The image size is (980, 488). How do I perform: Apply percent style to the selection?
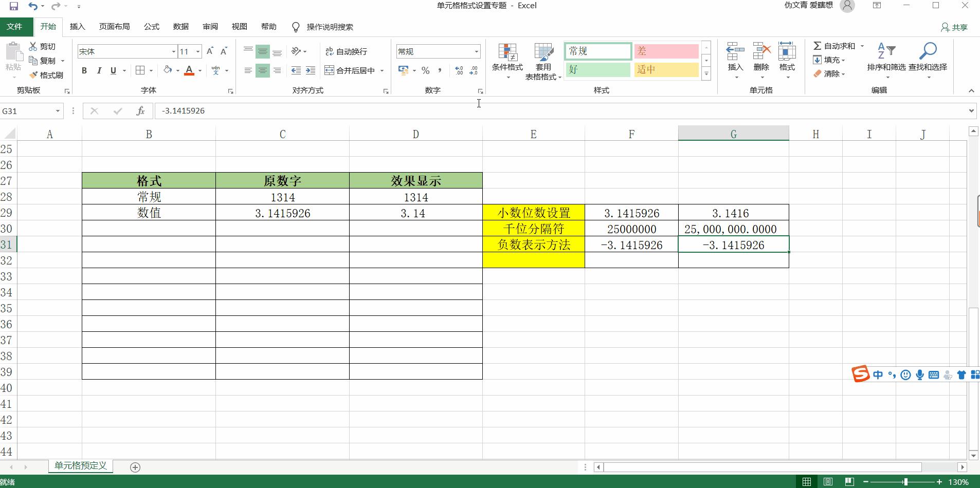click(x=426, y=70)
